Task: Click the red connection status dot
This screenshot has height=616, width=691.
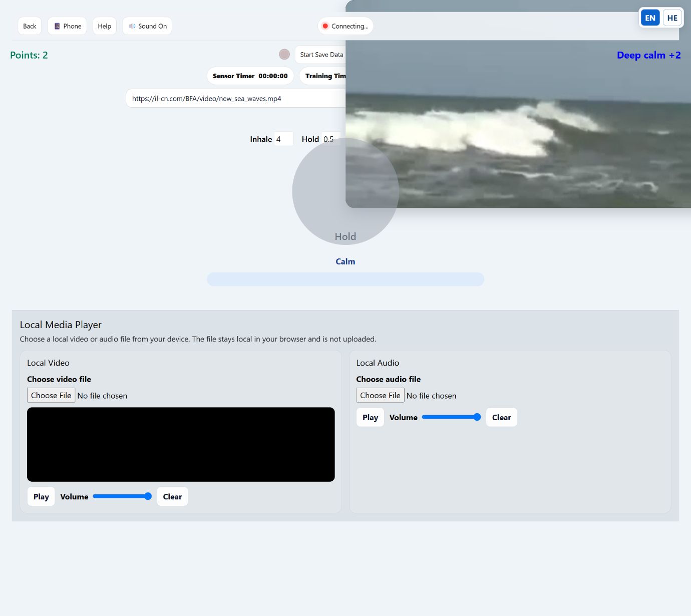Action: 325,26
